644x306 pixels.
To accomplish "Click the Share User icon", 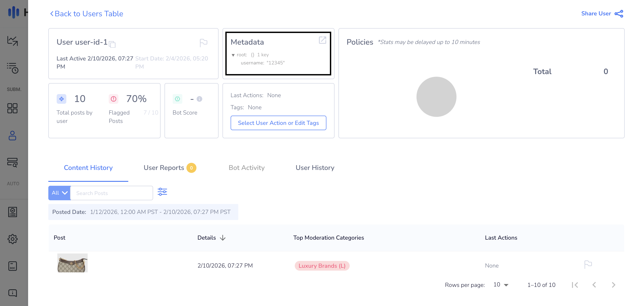I will click(x=619, y=14).
